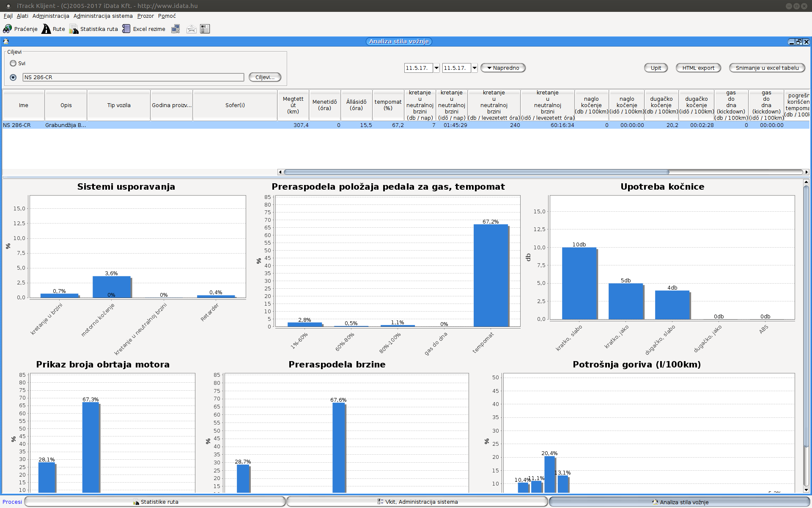
Task: Click penguin icon in window title bar
Action: tap(6, 41)
